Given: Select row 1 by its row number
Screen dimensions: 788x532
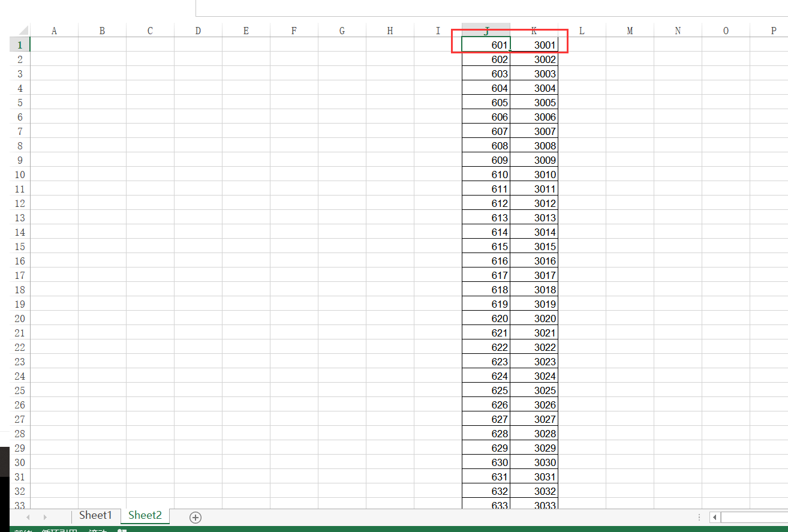Looking at the screenshot, I should (19, 44).
